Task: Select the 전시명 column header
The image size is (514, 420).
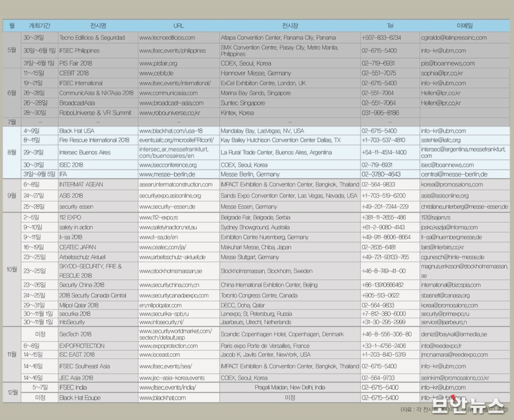Action: [x=98, y=25]
